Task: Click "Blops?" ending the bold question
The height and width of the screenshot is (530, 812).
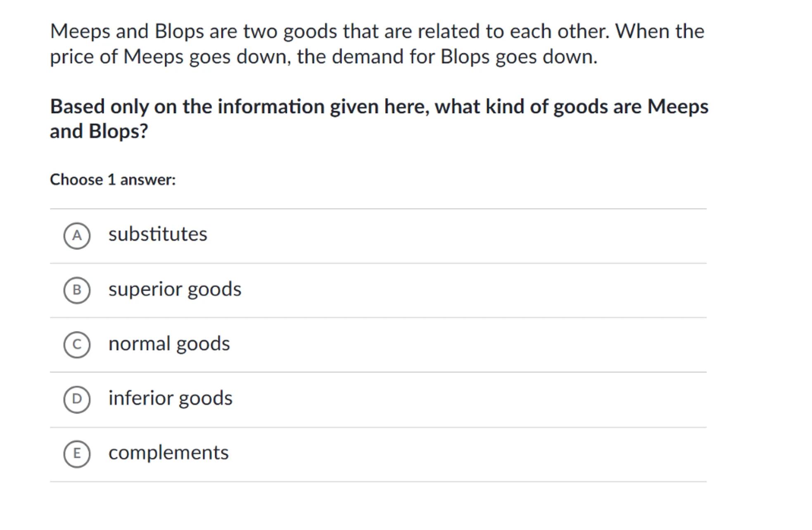Action: (118, 132)
